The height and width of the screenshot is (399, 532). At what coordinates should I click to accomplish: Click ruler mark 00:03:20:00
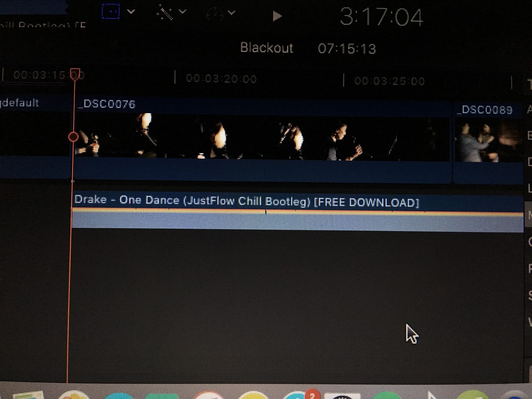coord(221,79)
